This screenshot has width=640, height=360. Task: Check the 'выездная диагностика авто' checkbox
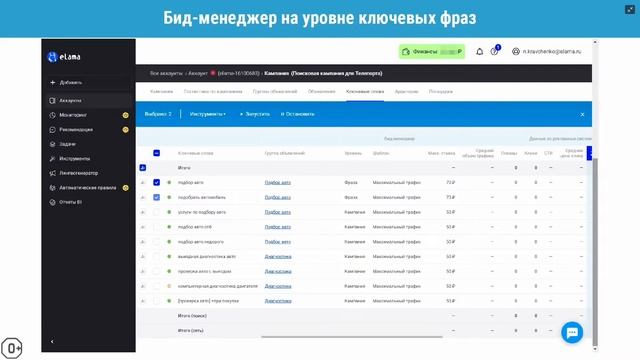pos(156,256)
